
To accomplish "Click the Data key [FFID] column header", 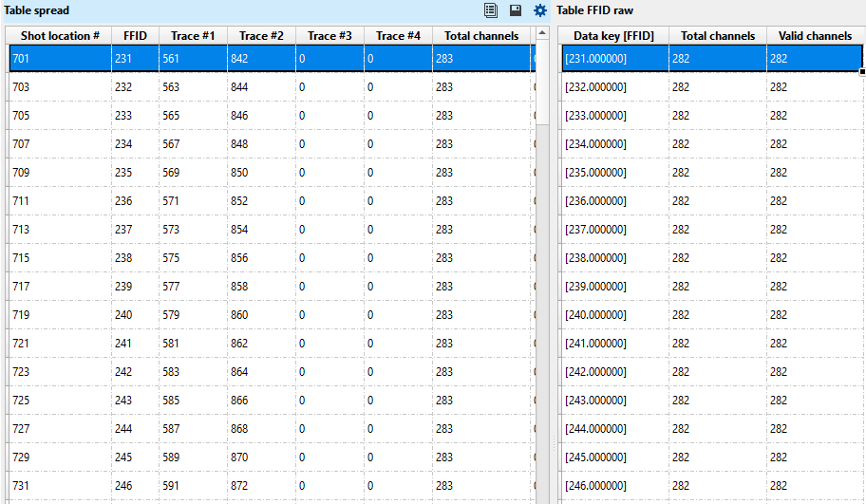I will point(614,36).
